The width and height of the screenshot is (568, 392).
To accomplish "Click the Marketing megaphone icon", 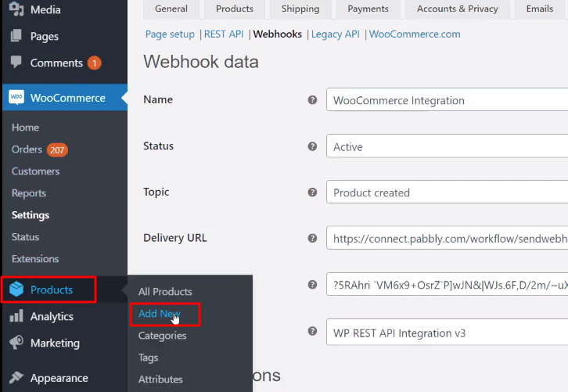I will [16, 343].
